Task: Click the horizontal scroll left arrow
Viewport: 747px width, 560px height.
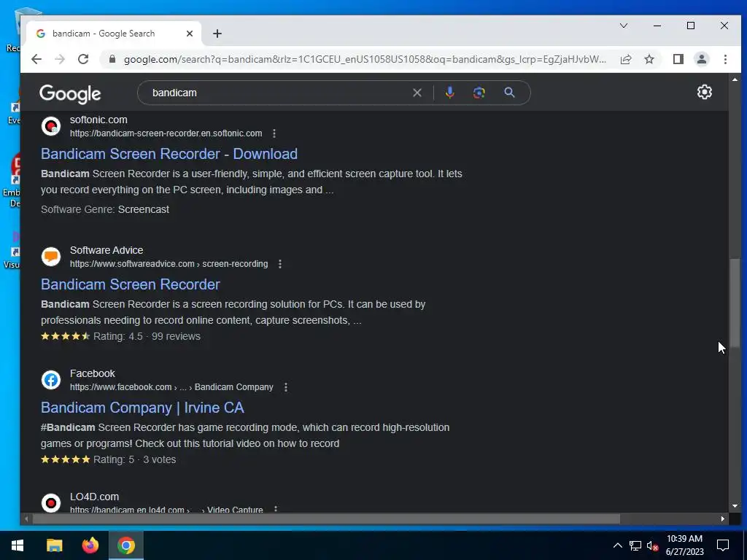Action: point(26,518)
